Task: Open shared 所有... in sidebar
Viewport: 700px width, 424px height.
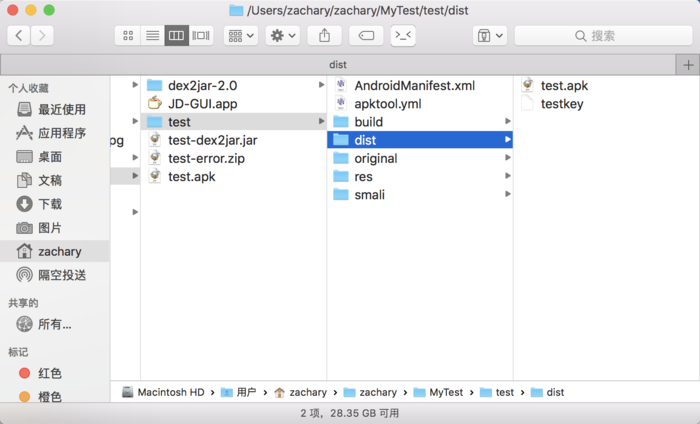Action: 54,324
